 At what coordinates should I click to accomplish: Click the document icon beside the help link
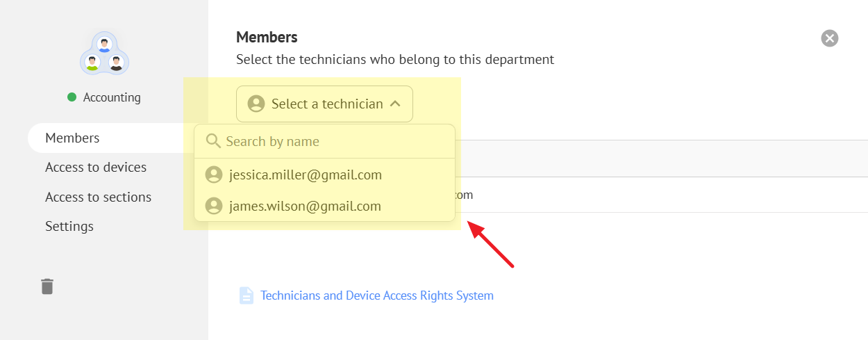pyautogui.click(x=246, y=296)
